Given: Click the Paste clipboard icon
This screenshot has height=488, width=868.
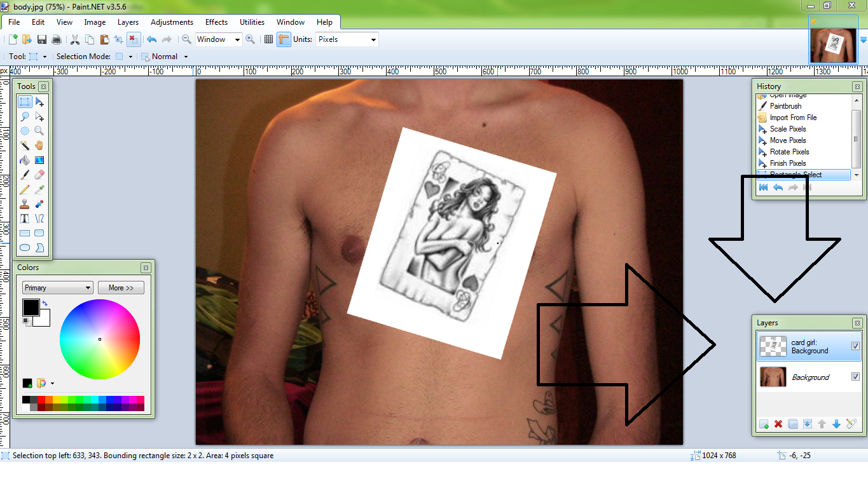Looking at the screenshot, I should click(104, 39).
